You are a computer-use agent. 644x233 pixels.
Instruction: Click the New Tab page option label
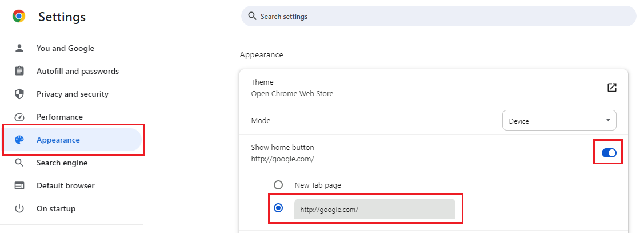[x=318, y=185]
